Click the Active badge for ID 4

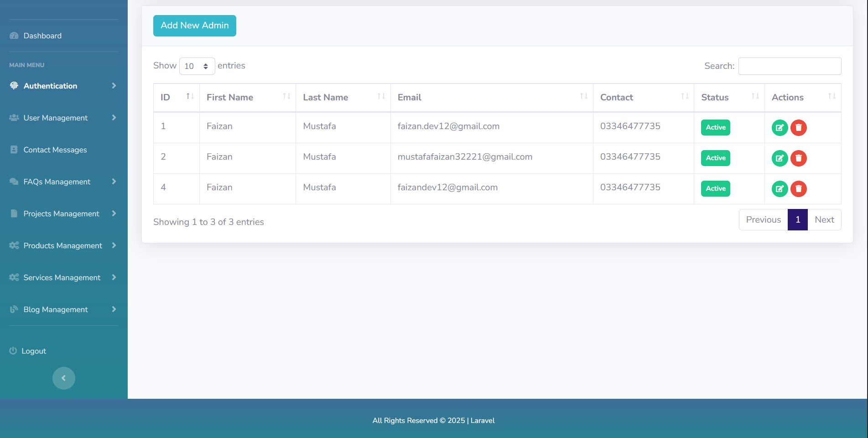[x=716, y=188]
